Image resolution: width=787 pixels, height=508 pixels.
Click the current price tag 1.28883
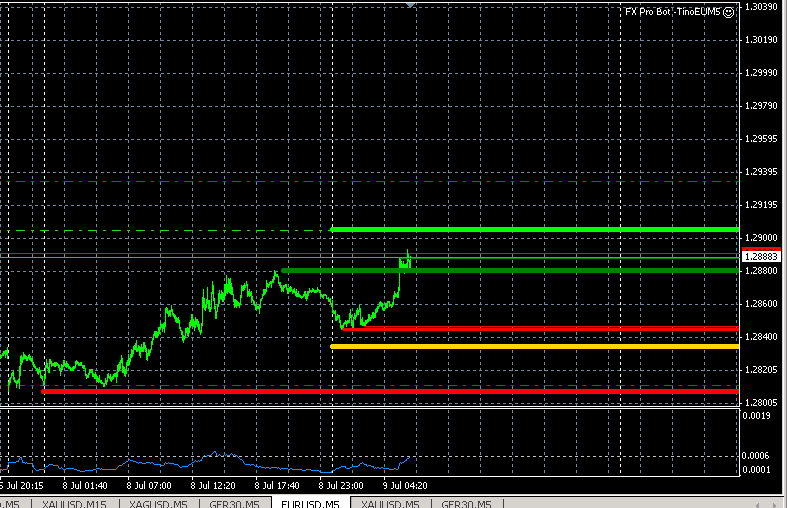[761, 257]
